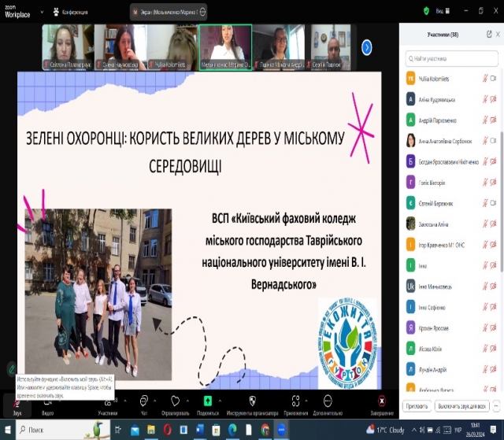
Task: Click the red Завершение end meeting button
Action: coord(381,402)
